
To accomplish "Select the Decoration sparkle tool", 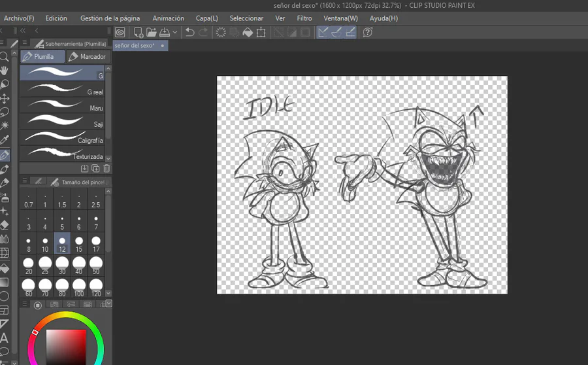I will [x=5, y=211].
